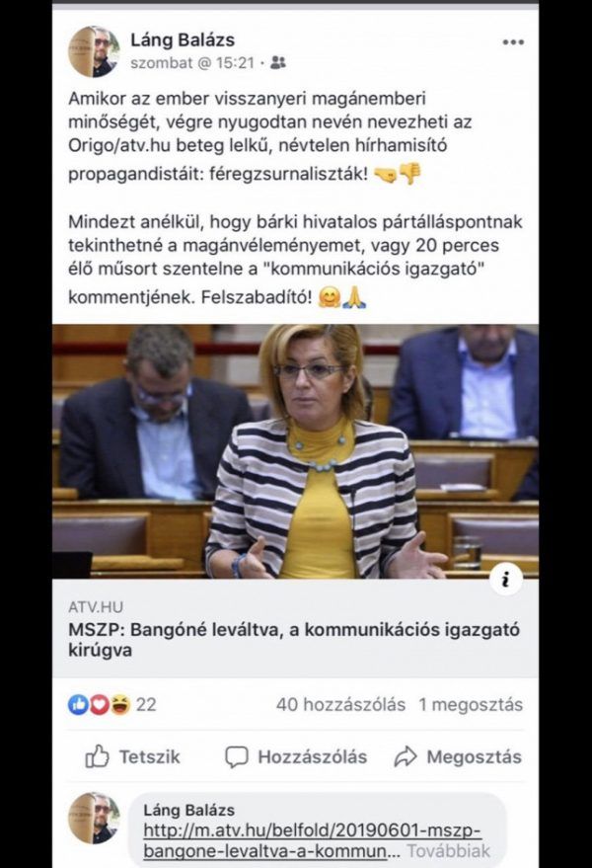
Task: Open the ATV.HU source label
Action: (96, 606)
